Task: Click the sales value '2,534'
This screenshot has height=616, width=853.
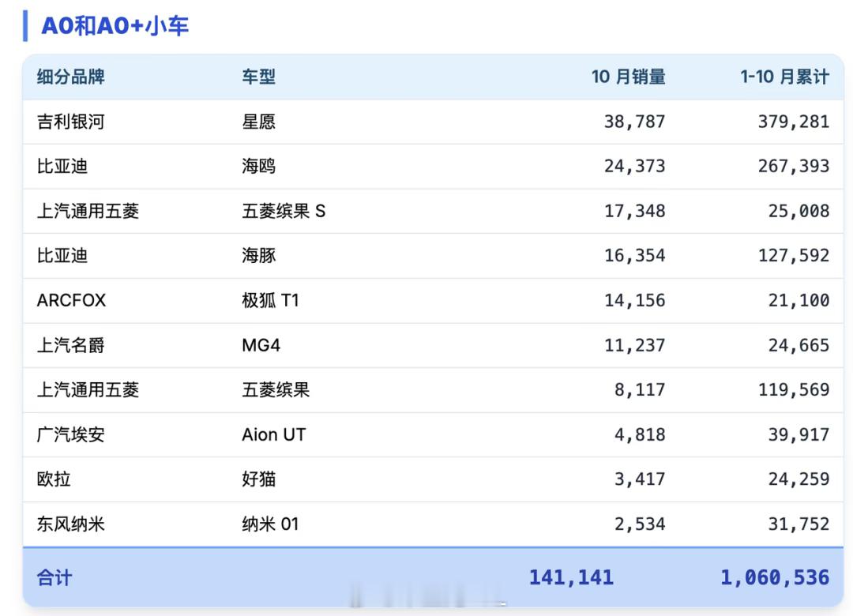Action: (x=639, y=524)
